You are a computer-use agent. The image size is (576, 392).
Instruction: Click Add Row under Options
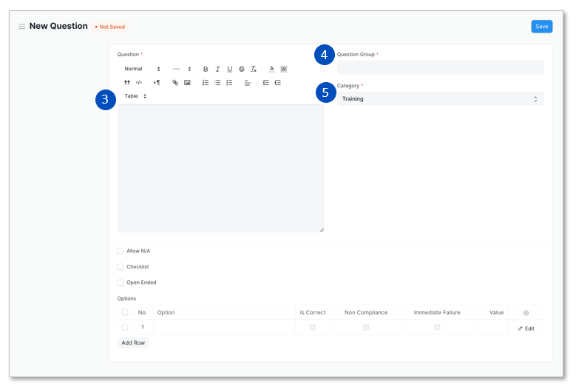point(133,343)
